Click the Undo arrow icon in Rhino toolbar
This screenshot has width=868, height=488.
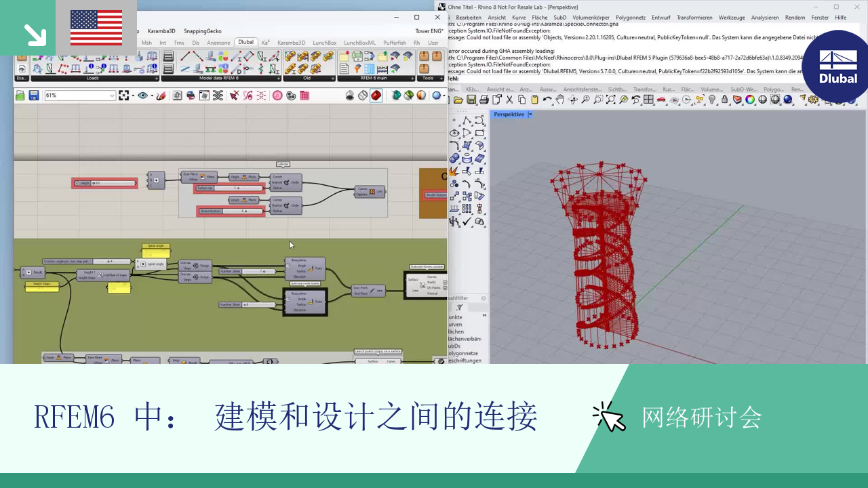(547, 100)
